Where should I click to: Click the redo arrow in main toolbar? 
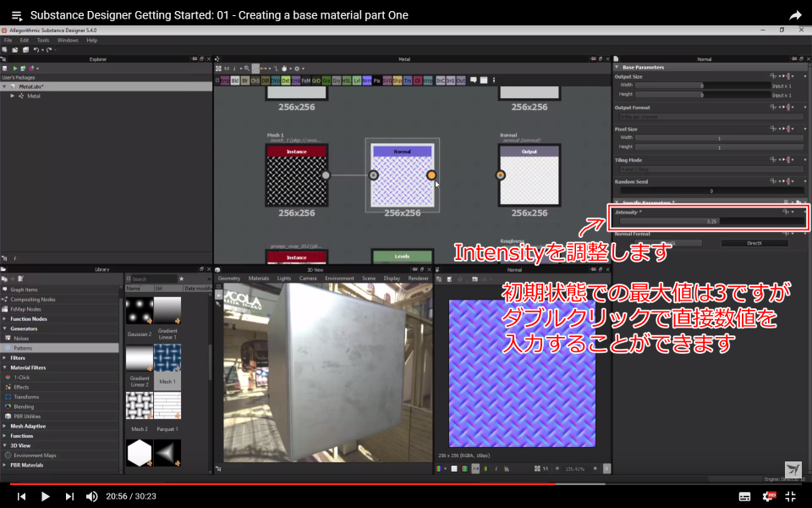point(49,50)
